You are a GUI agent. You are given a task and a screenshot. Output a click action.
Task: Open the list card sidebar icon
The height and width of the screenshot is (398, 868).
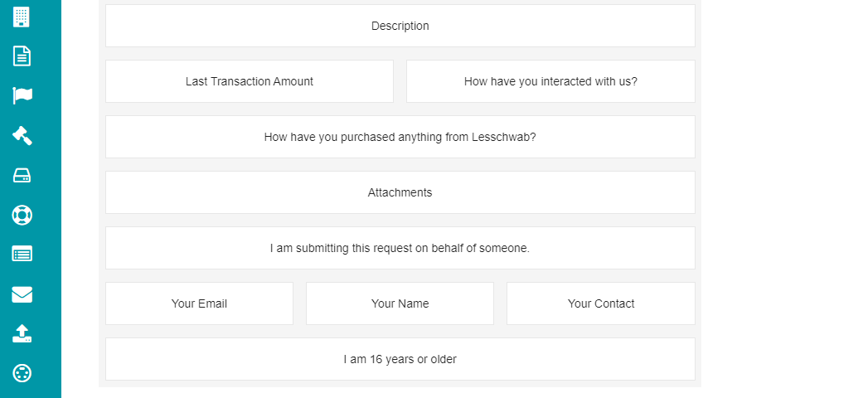22,254
